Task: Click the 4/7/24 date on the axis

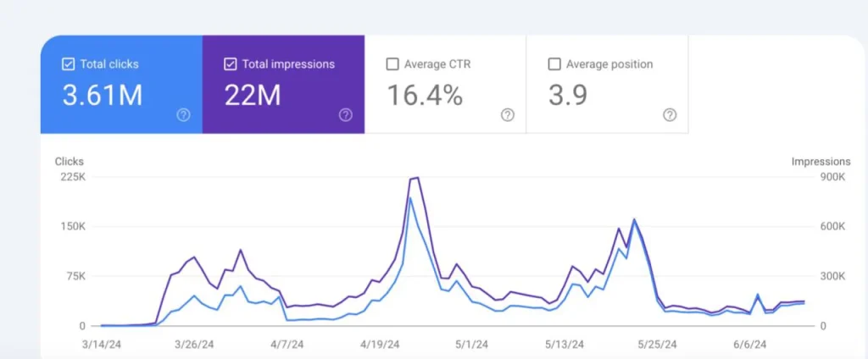Action: 287,345
